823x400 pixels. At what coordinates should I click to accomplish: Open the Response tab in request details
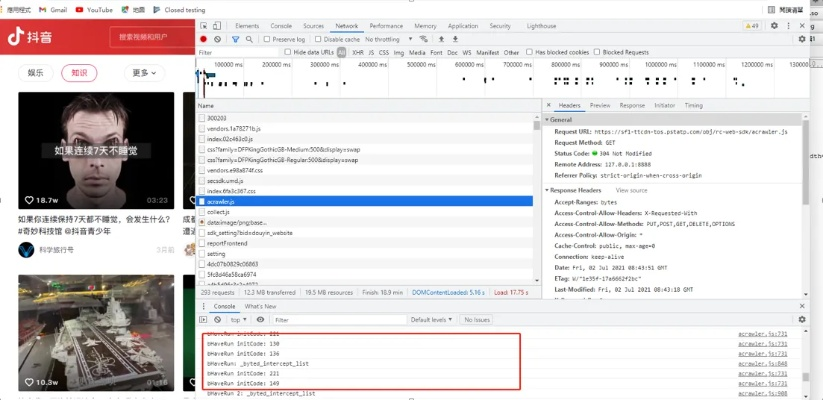coord(632,105)
